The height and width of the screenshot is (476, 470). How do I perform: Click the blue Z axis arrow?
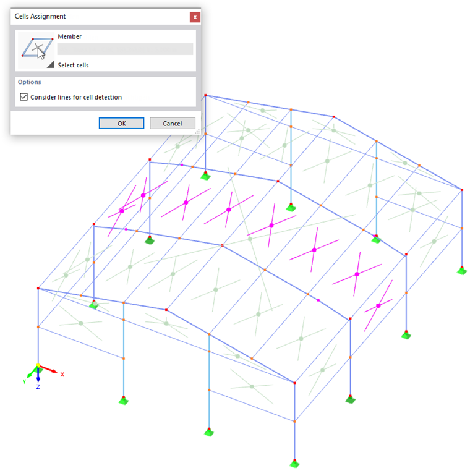(x=38, y=375)
